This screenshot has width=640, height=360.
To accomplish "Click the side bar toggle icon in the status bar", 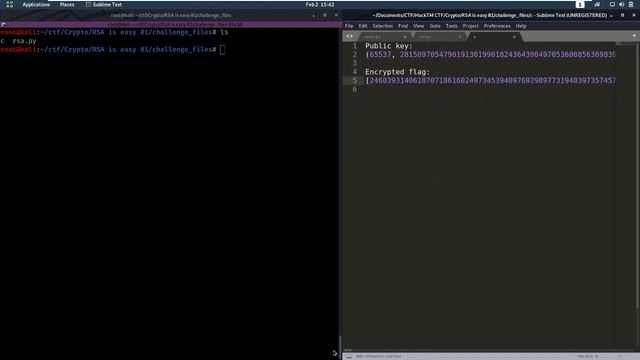I will [x=349, y=357].
